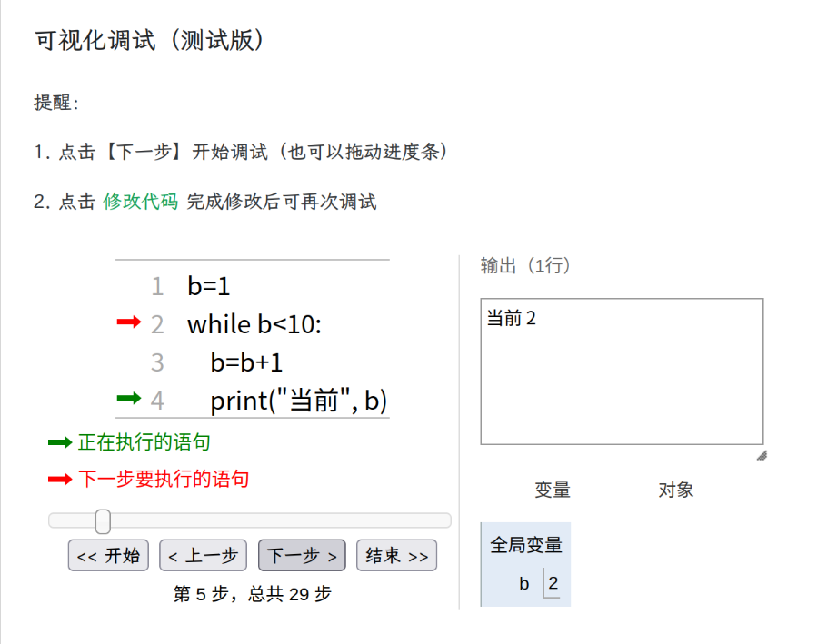Click the print statement on line 4
The width and height of the screenshot is (827, 644).
coord(299,401)
